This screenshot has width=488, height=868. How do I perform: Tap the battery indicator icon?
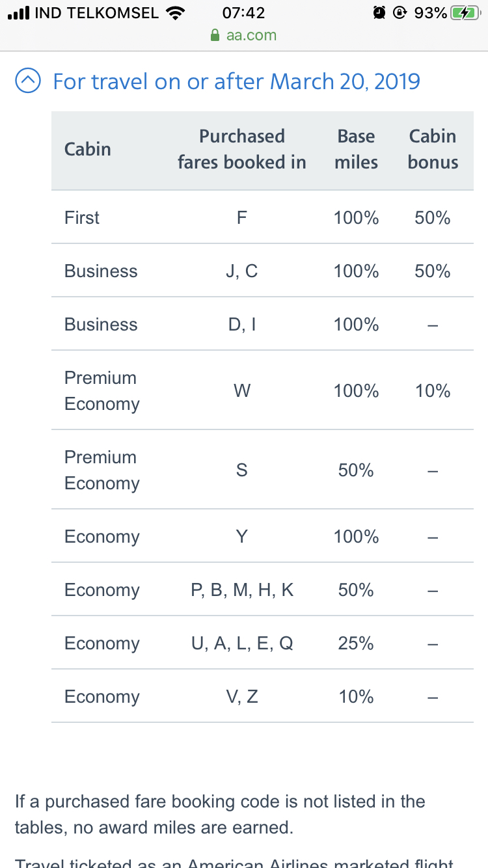point(465,13)
